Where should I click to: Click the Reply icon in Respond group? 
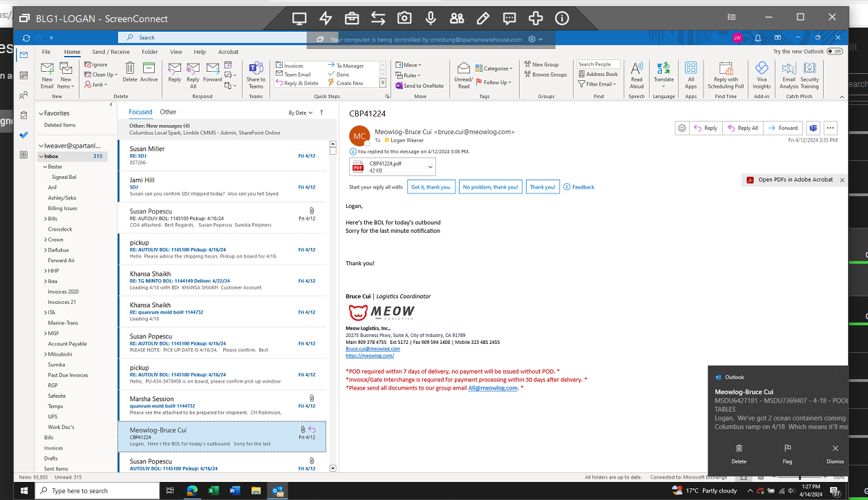[x=175, y=72]
